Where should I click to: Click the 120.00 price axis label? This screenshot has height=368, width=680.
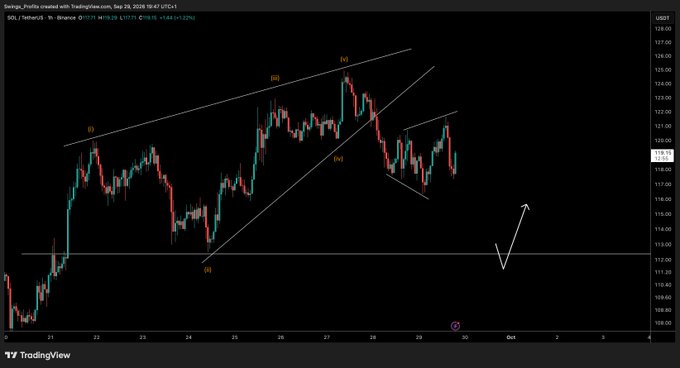tap(663, 141)
